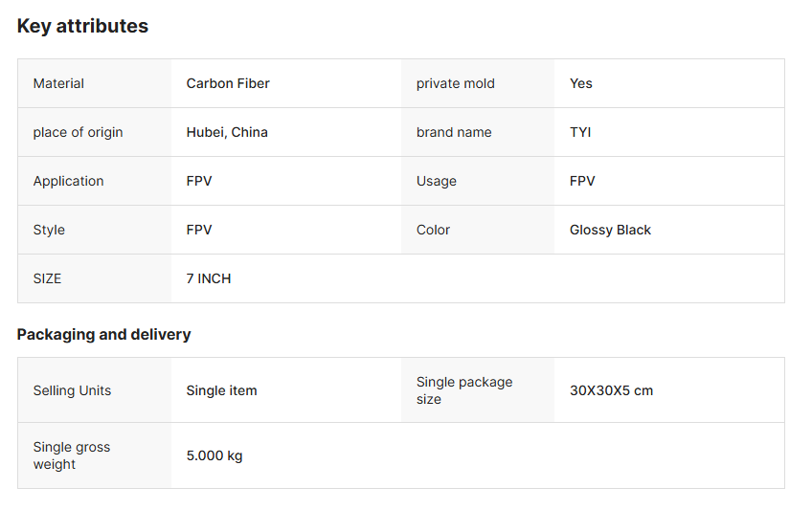Select the place of origin label

point(78,132)
